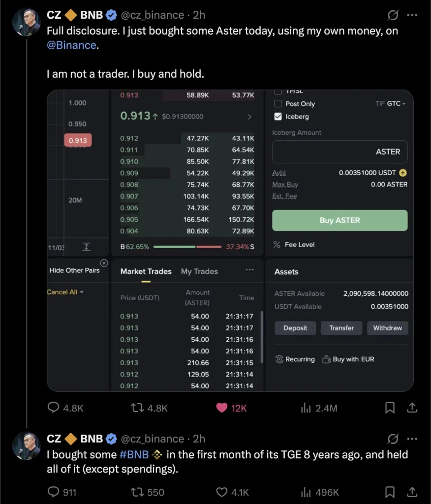Click the Grok icon on the first tweet
The width and height of the screenshot is (431, 504).
(393, 15)
